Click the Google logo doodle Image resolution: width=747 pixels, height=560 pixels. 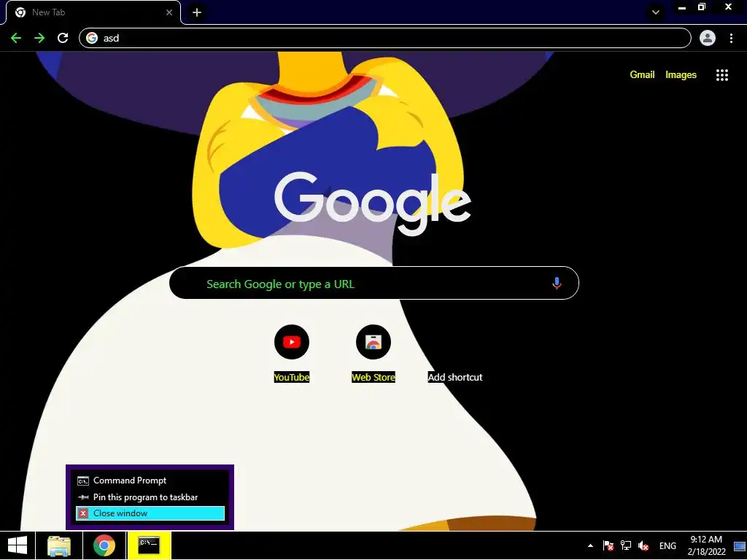373,203
